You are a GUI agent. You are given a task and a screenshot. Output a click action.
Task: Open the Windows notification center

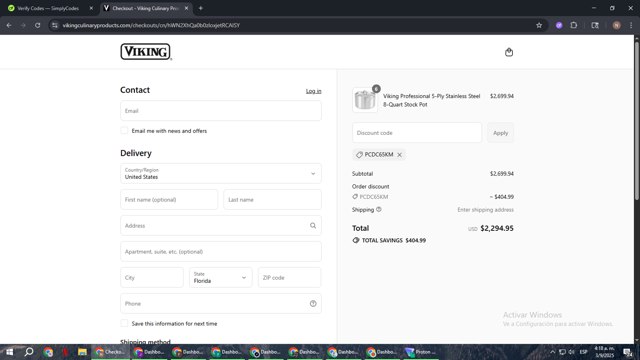pyautogui.click(x=627, y=352)
